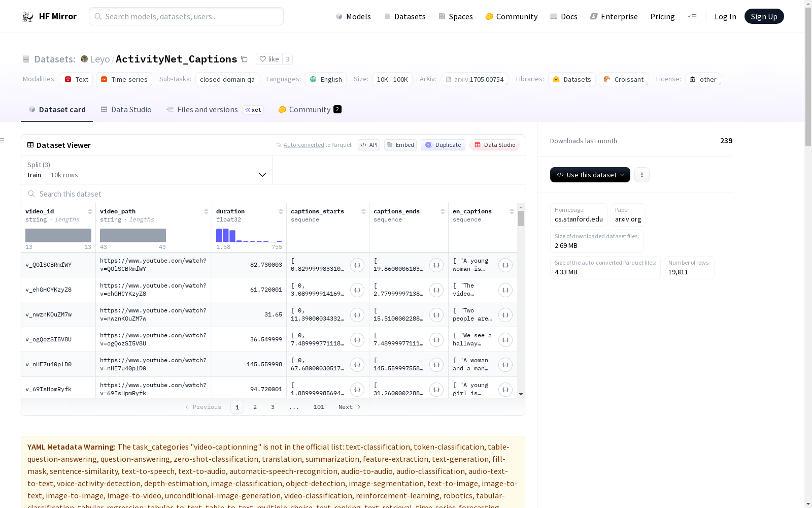Click the dataset table vertical scrollbar thumb
812x508 pixels.
(521, 218)
